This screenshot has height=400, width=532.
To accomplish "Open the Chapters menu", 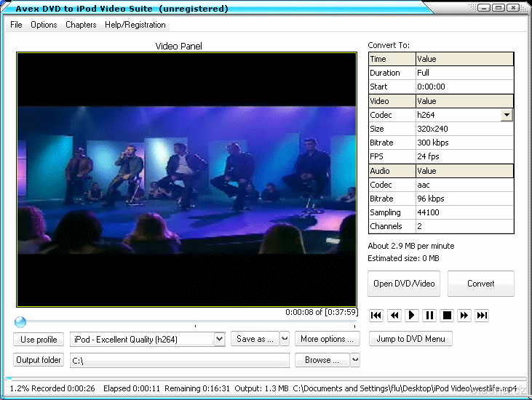I will pyautogui.click(x=81, y=25).
